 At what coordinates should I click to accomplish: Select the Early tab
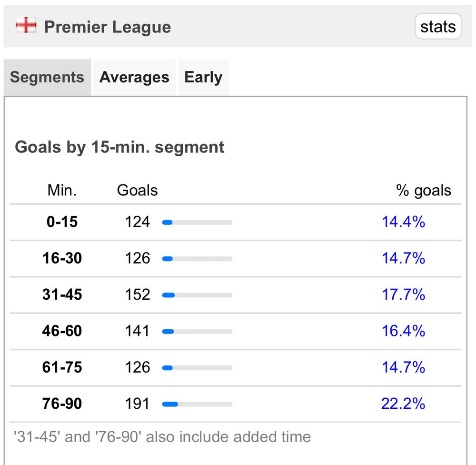click(203, 77)
